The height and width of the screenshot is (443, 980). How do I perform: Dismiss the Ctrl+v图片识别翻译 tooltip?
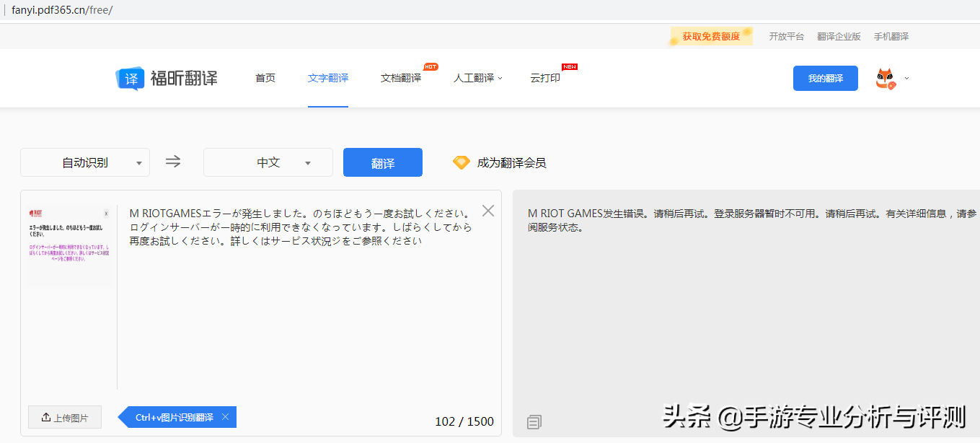pyautogui.click(x=225, y=417)
